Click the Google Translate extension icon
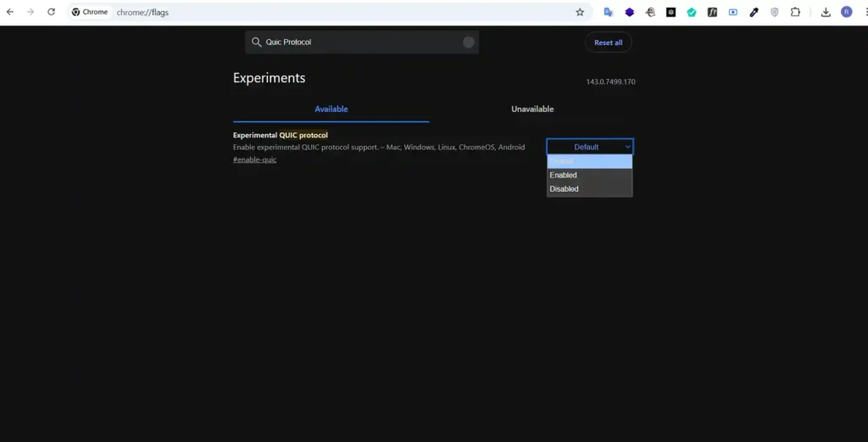868x442 pixels. pos(609,12)
